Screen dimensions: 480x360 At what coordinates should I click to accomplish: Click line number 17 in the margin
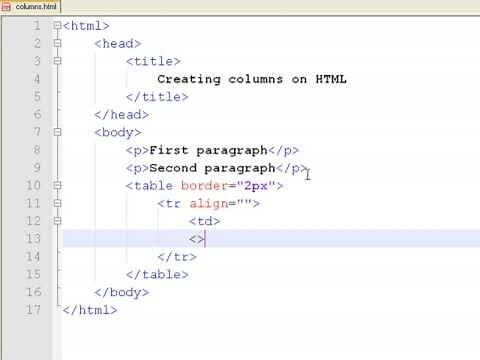point(33,310)
